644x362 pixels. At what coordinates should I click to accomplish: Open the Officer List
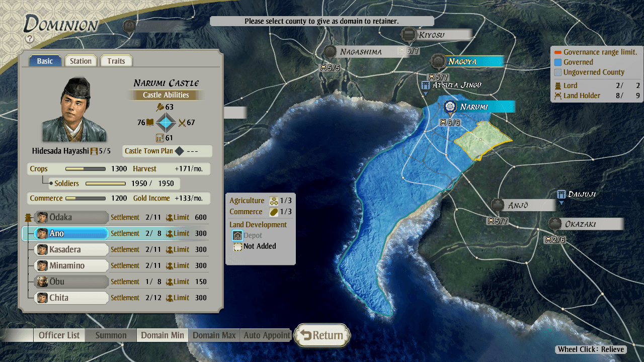(59, 335)
